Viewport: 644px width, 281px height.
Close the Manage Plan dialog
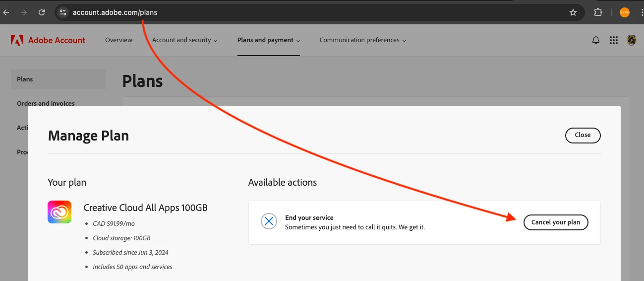[583, 135]
